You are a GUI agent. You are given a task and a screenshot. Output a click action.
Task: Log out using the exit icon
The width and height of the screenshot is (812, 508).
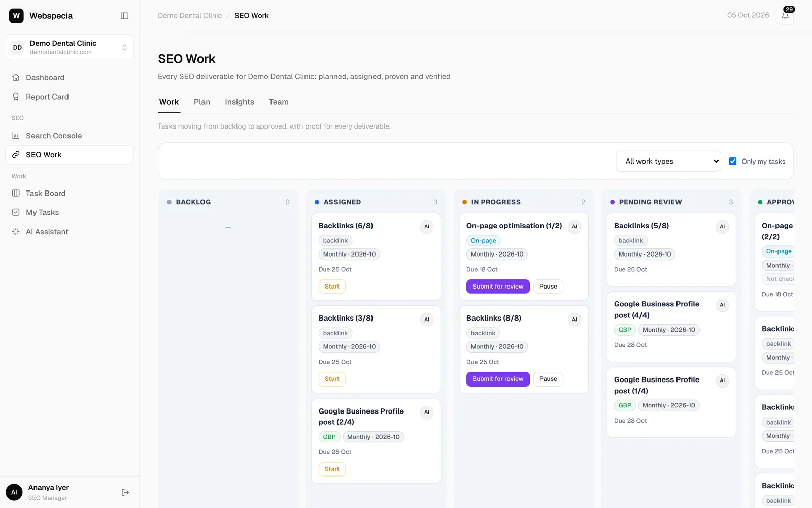pyautogui.click(x=125, y=492)
